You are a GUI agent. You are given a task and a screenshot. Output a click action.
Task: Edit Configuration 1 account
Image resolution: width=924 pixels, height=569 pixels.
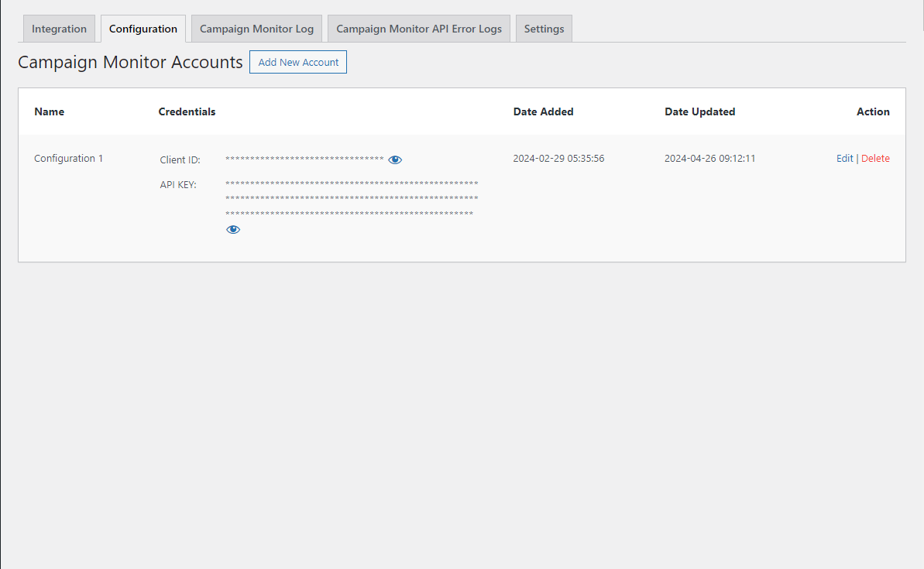click(844, 159)
